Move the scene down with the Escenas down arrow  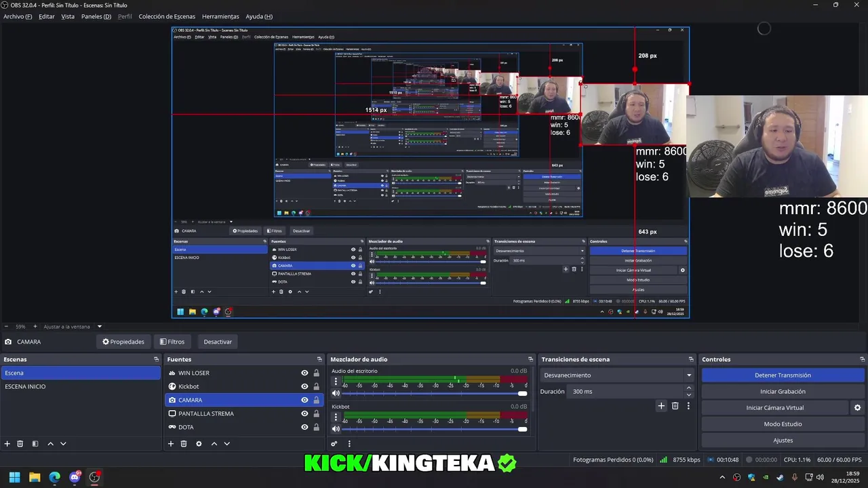[63, 444]
